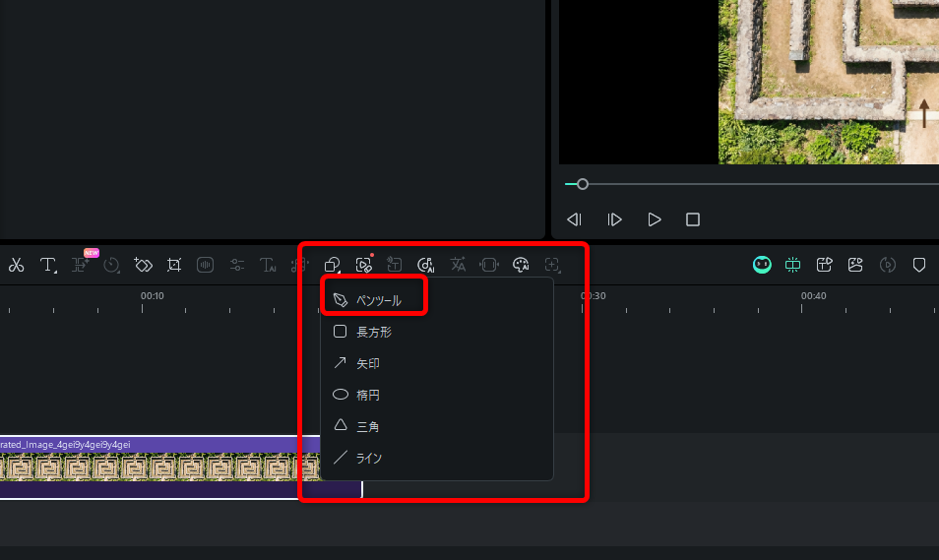
Task: Select 長方形 rectangle shape option
Action: tap(373, 332)
